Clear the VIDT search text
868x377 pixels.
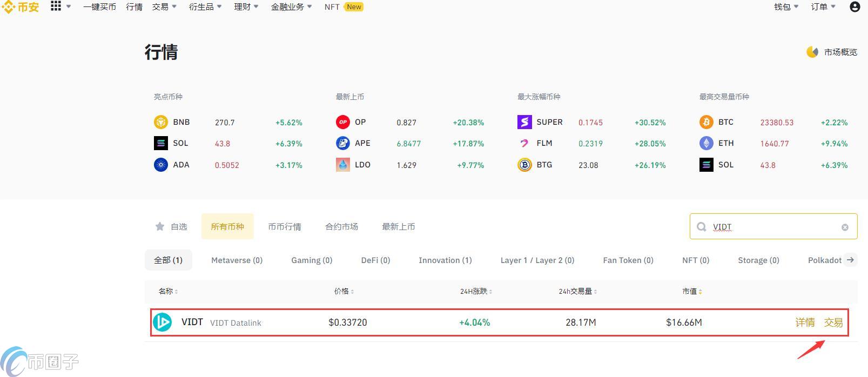[x=845, y=227]
